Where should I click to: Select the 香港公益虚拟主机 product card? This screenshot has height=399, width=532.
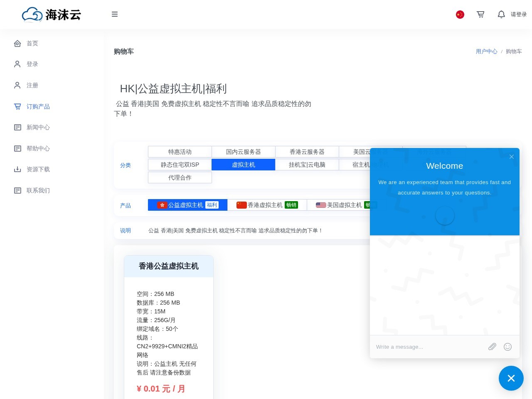click(168, 266)
